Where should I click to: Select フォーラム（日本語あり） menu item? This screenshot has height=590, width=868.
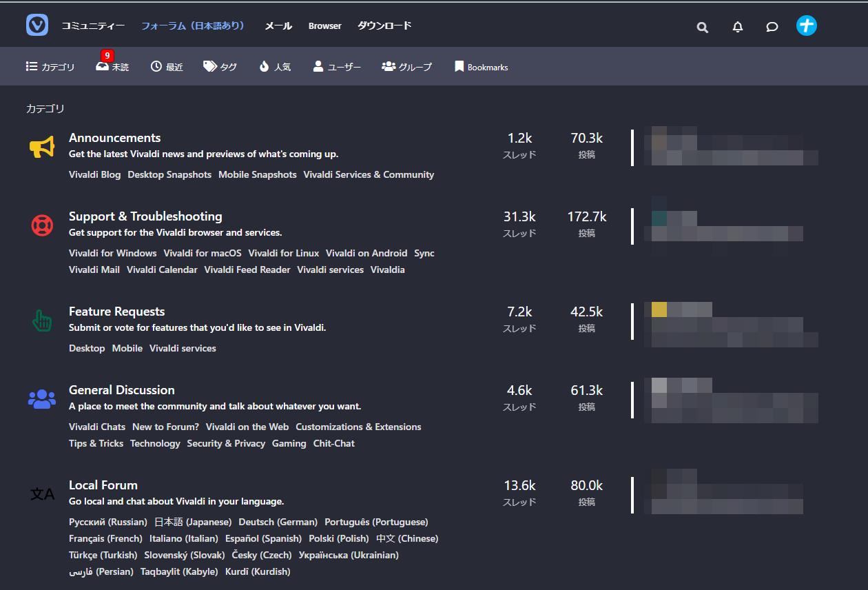click(193, 26)
